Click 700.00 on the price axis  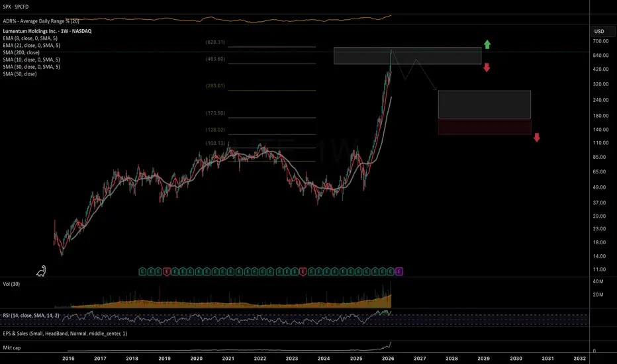click(x=601, y=41)
